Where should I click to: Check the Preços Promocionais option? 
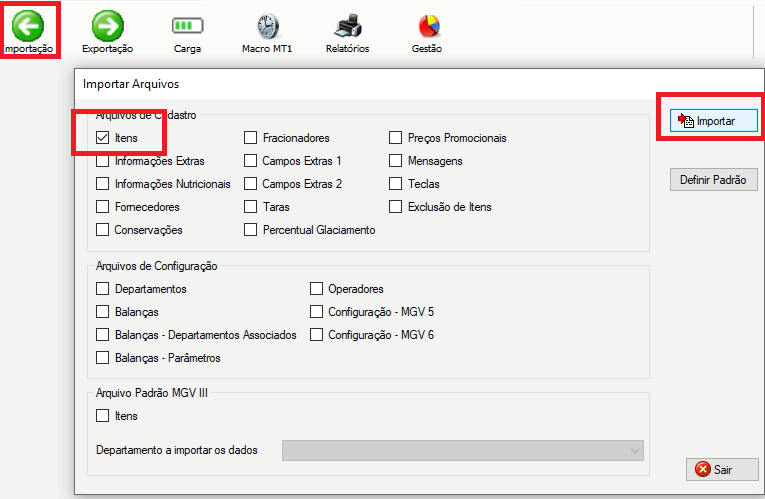[x=396, y=138]
